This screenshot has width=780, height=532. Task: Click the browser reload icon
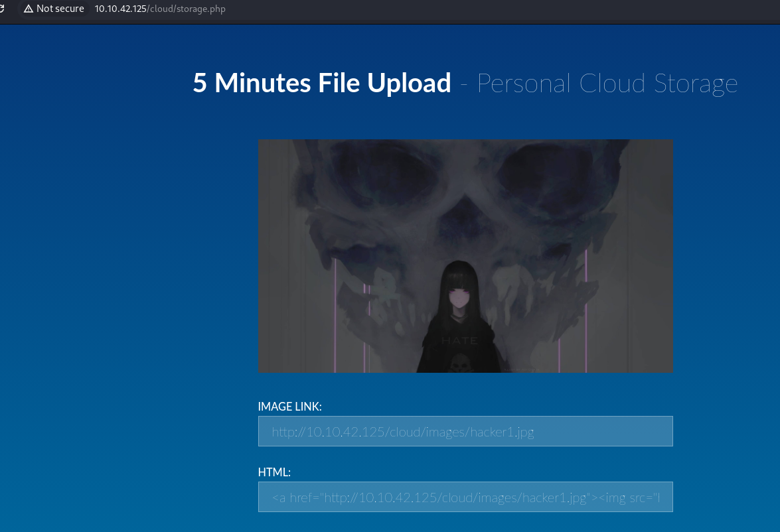3,9
